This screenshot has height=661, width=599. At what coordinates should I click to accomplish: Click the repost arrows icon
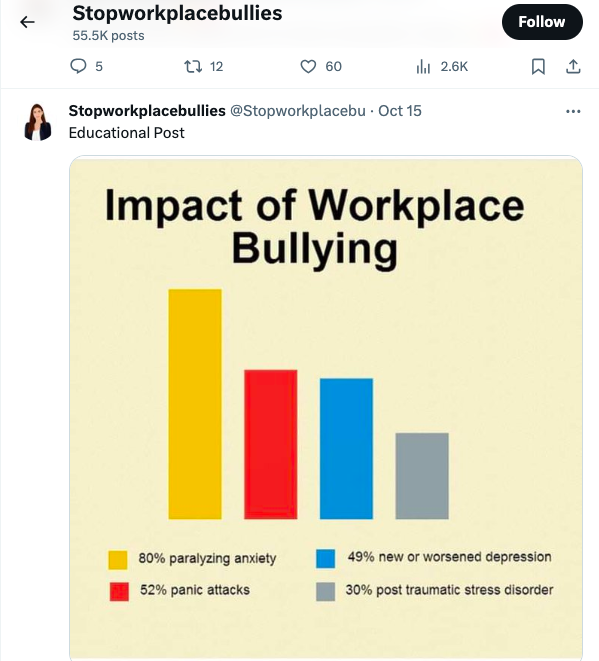pyautogui.click(x=193, y=66)
